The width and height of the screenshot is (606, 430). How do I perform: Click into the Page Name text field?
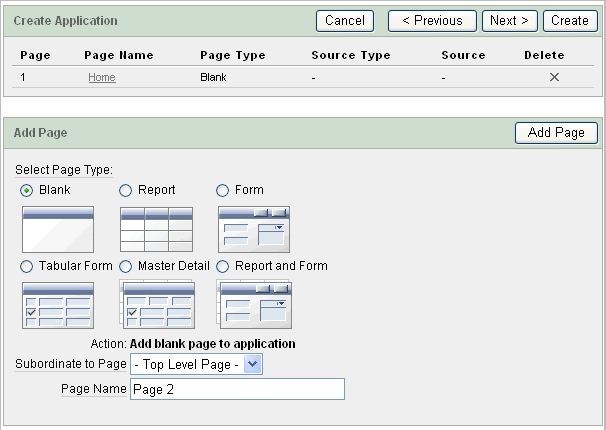click(237, 389)
